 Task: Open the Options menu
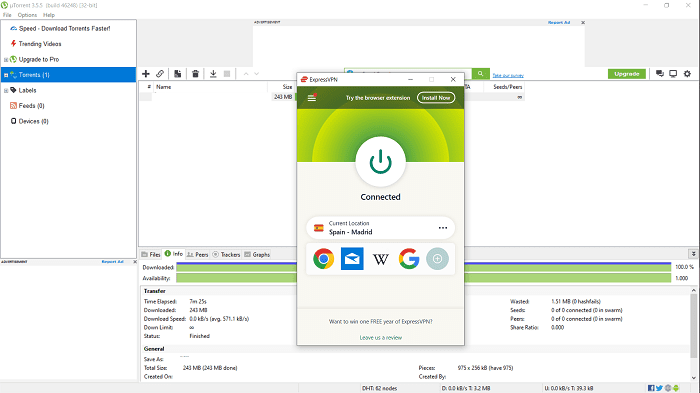[x=27, y=15]
